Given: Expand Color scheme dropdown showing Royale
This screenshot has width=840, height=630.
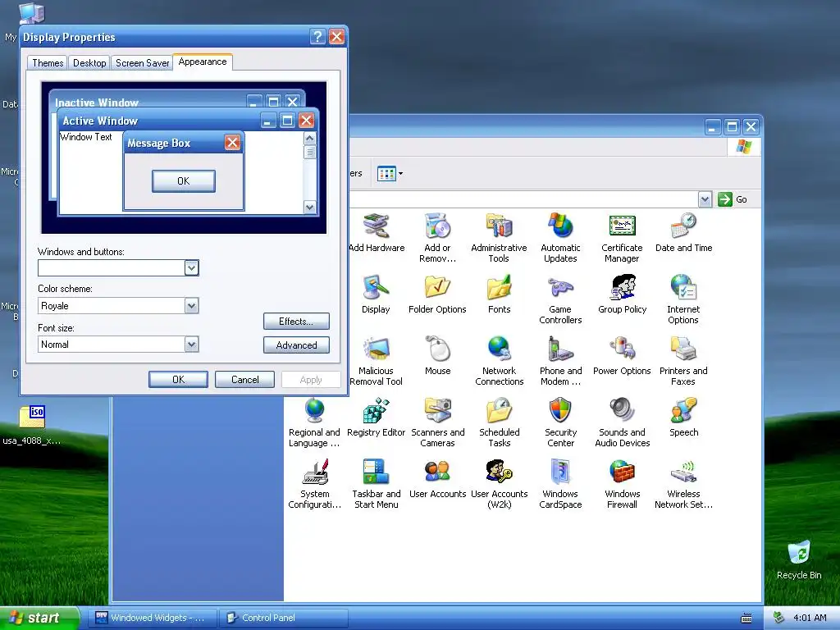Looking at the screenshot, I should pyautogui.click(x=191, y=306).
